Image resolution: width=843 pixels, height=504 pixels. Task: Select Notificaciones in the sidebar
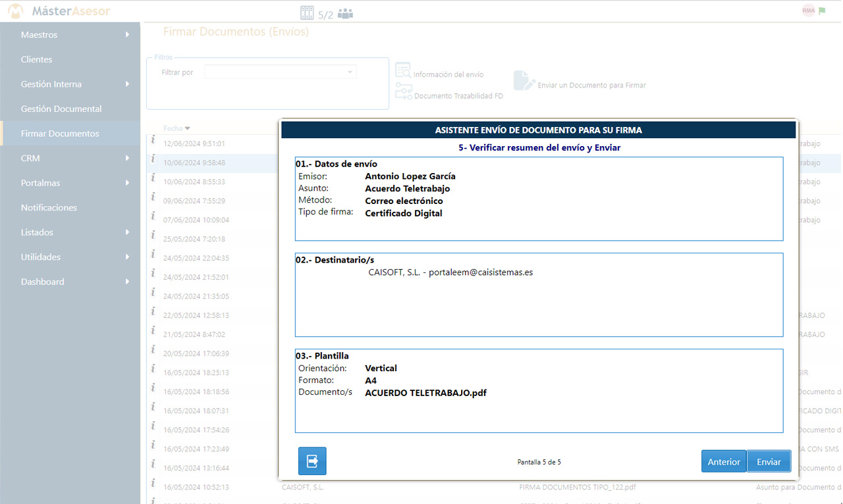coord(49,207)
